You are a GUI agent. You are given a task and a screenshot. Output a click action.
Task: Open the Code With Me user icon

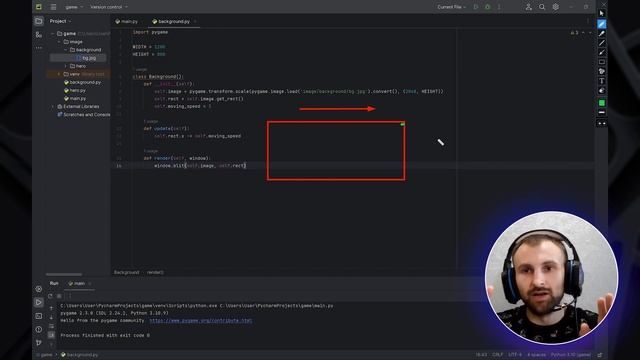(x=529, y=7)
